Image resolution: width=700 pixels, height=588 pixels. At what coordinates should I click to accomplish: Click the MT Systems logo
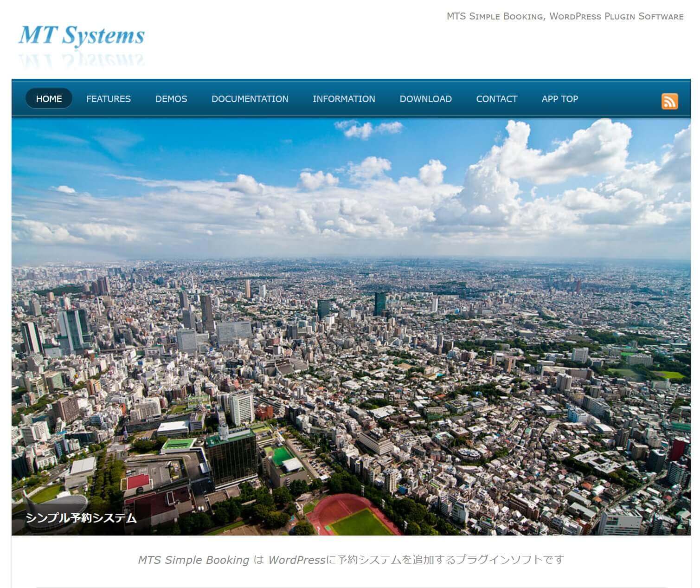pos(82,36)
